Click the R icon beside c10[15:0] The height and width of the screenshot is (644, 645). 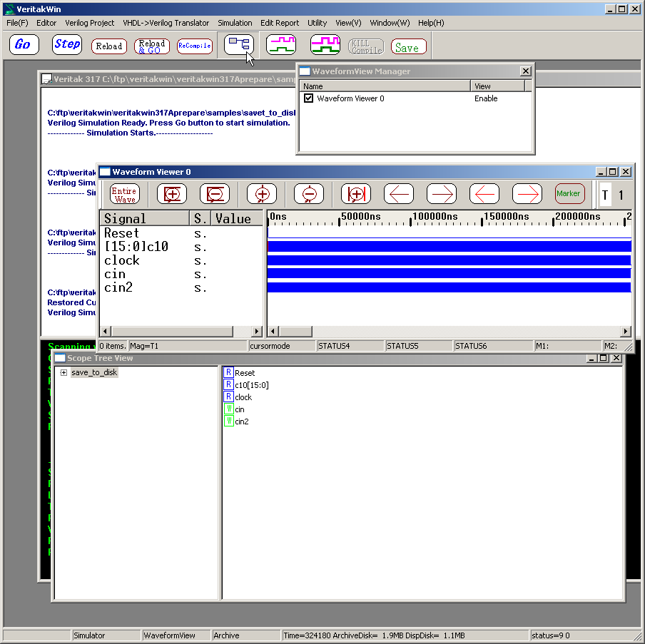pos(228,384)
